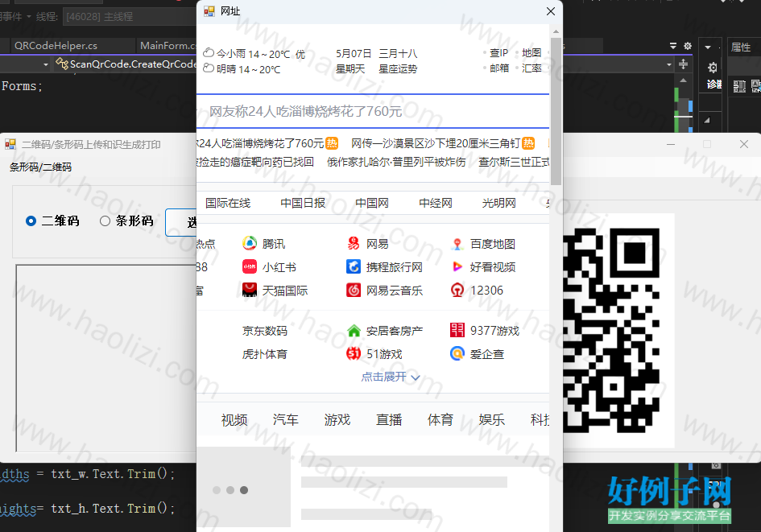Open the 爱企查 icon link
The height and width of the screenshot is (532, 761).
(457, 353)
